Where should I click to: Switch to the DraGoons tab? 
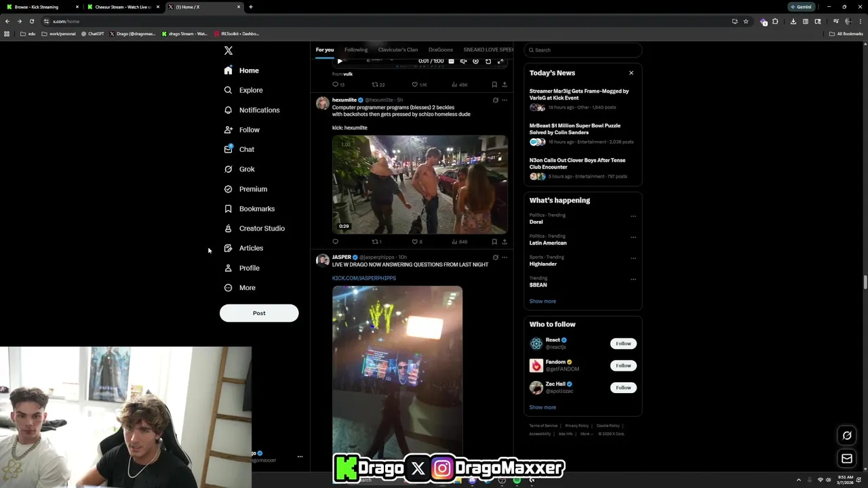coord(441,49)
